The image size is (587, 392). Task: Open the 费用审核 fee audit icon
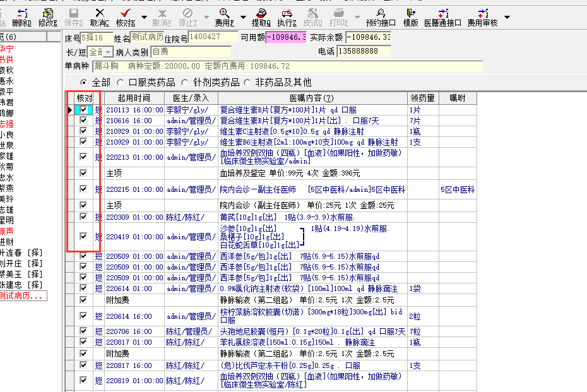[483, 18]
